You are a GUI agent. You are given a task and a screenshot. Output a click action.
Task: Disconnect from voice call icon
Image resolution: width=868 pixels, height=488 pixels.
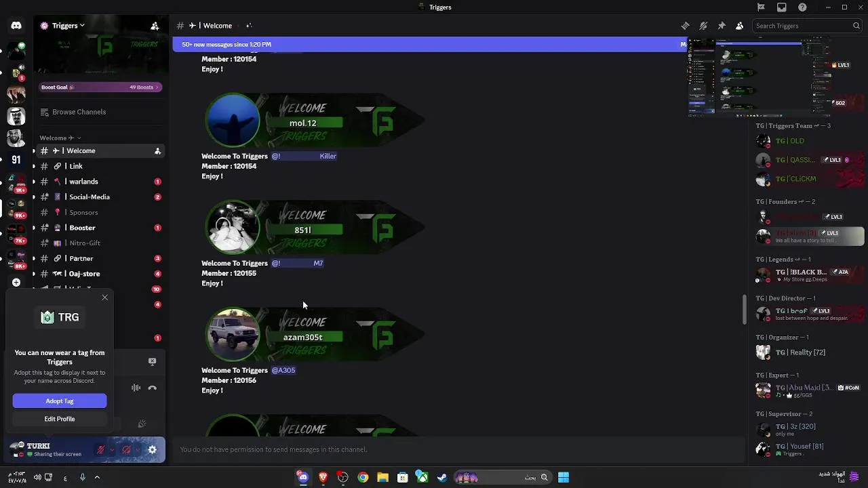pos(152,388)
